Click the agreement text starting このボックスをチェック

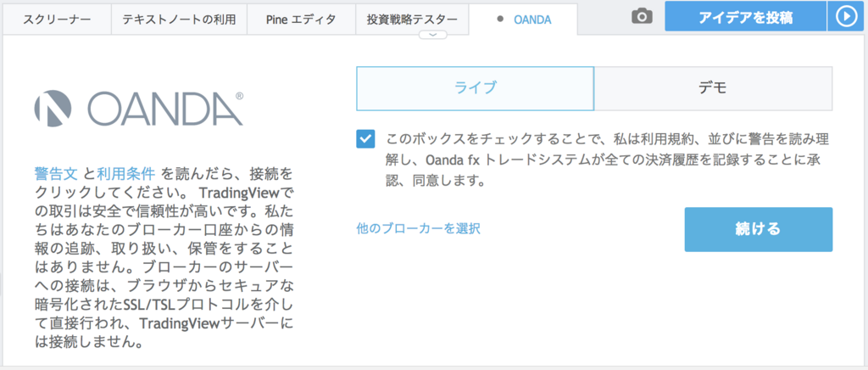coord(607,159)
